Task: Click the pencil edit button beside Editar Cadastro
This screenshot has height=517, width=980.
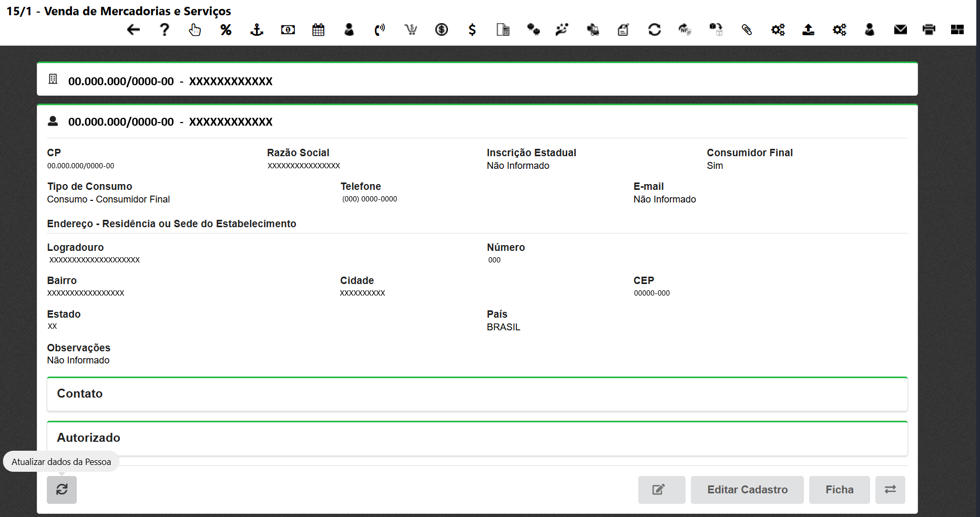Action: [x=661, y=490]
